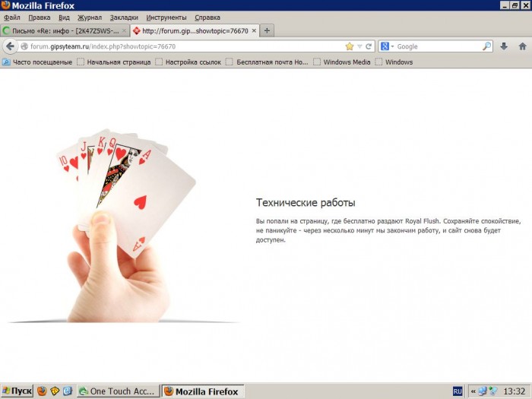The image size is (532, 399).
Task: Click the Firefox logo in the title bar
Action: point(6,5)
